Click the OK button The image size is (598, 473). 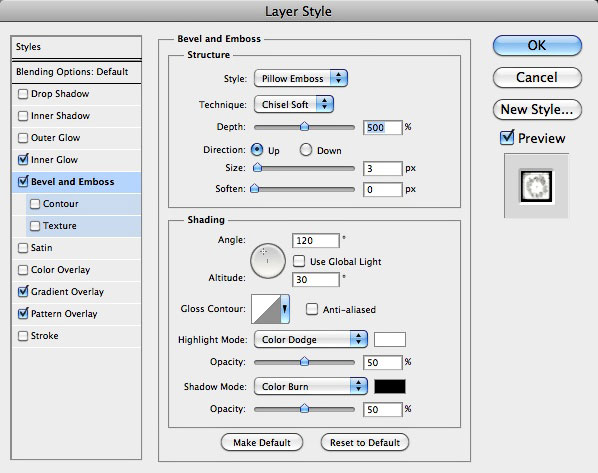point(537,45)
